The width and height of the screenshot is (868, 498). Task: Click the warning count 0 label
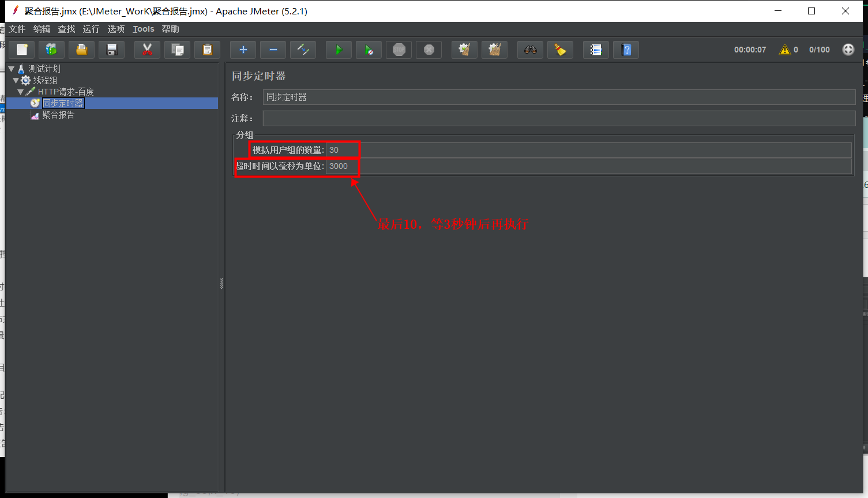[796, 50]
